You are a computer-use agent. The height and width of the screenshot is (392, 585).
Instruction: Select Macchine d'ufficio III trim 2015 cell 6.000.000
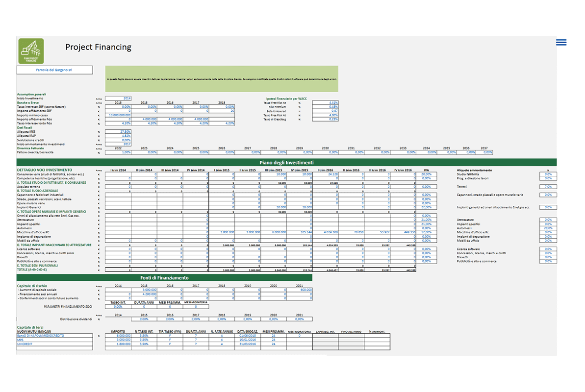coord(274,232)
